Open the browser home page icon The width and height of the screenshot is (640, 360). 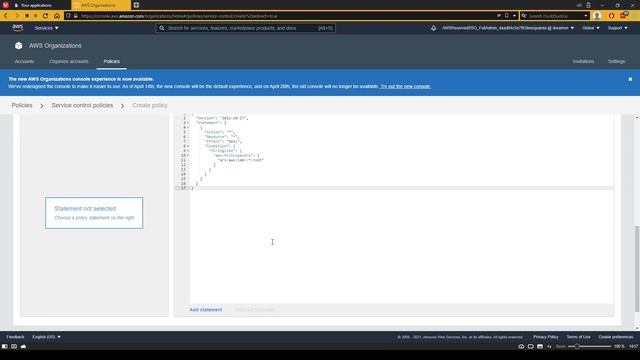[x=57, y=16]
